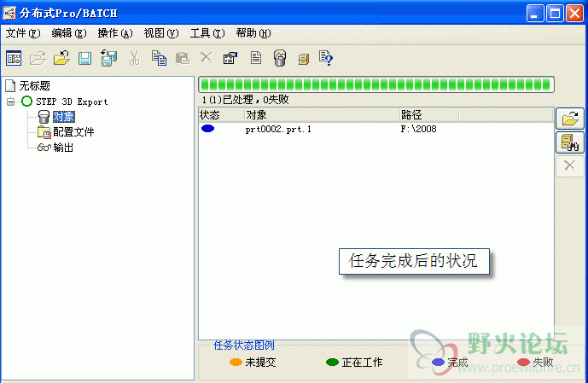
Task: Select the 输出 tree item
Action: click(x=63, y=148)
